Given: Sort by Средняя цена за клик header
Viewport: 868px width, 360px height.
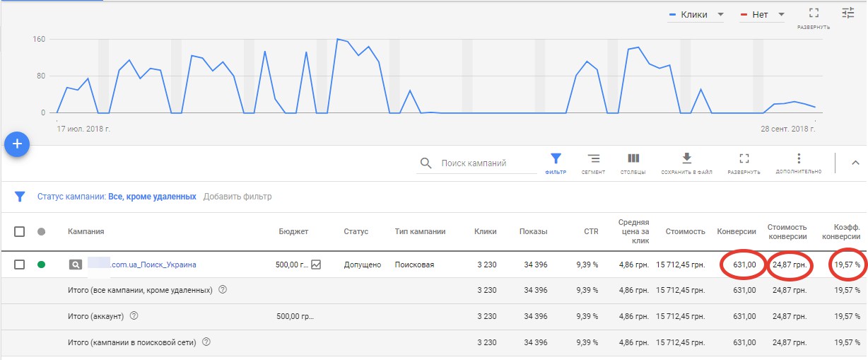Looking at the screenshot, I should pos(633,231).
